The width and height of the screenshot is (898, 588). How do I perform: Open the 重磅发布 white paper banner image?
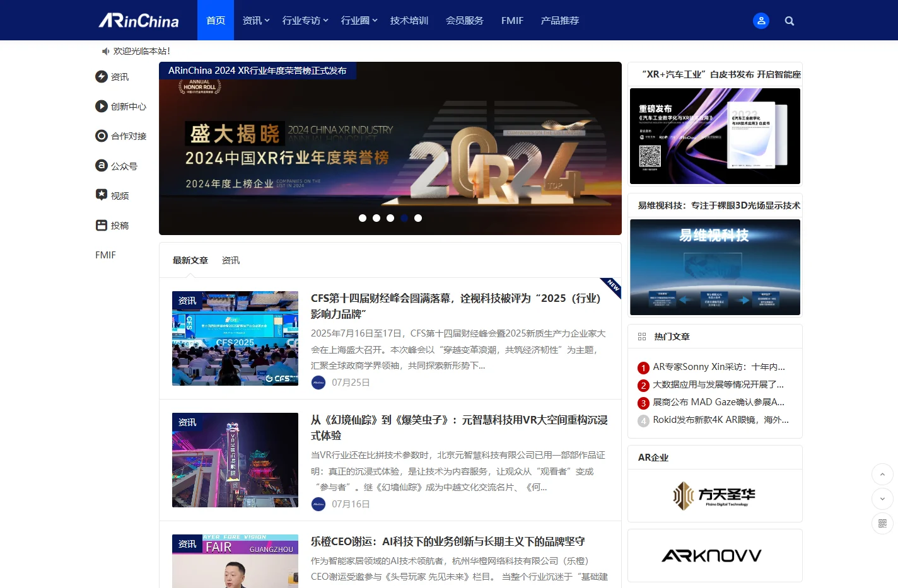click(715, 136)
